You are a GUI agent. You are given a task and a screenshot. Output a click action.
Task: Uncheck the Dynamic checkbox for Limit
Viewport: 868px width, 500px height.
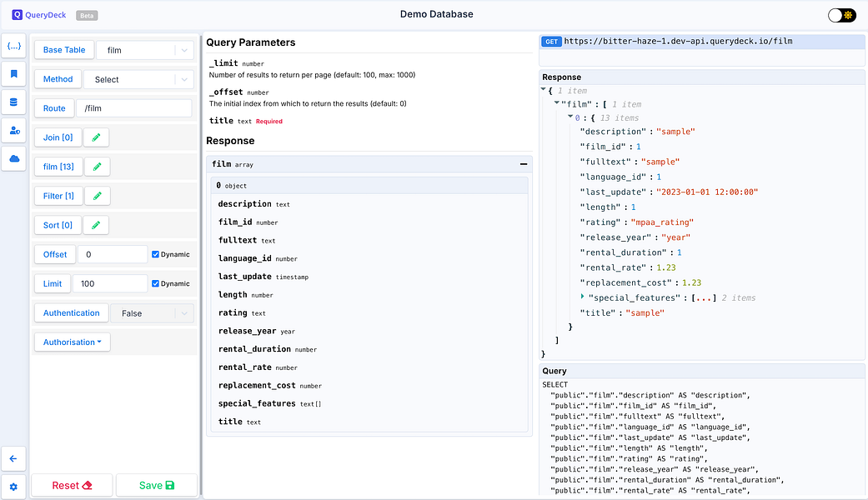coord(156,283)
